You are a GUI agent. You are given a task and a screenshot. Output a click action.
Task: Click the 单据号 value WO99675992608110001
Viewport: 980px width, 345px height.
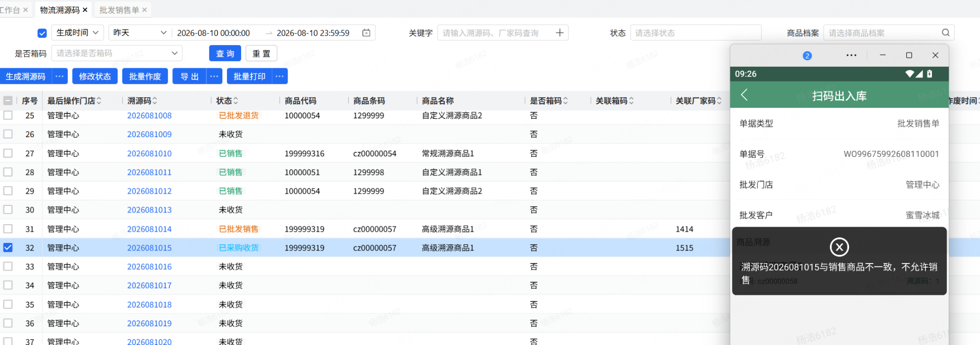pyautogui.click(x=891, y=154)
